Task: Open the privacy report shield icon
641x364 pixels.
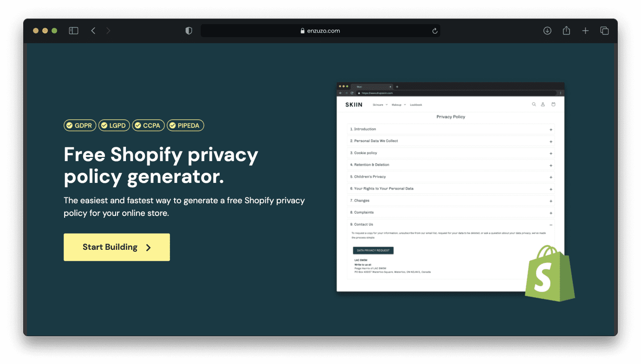Action: coord(189,31)
